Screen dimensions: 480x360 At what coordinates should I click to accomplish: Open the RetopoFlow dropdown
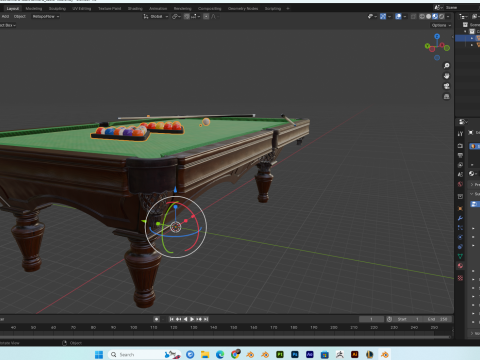(46, 16)
